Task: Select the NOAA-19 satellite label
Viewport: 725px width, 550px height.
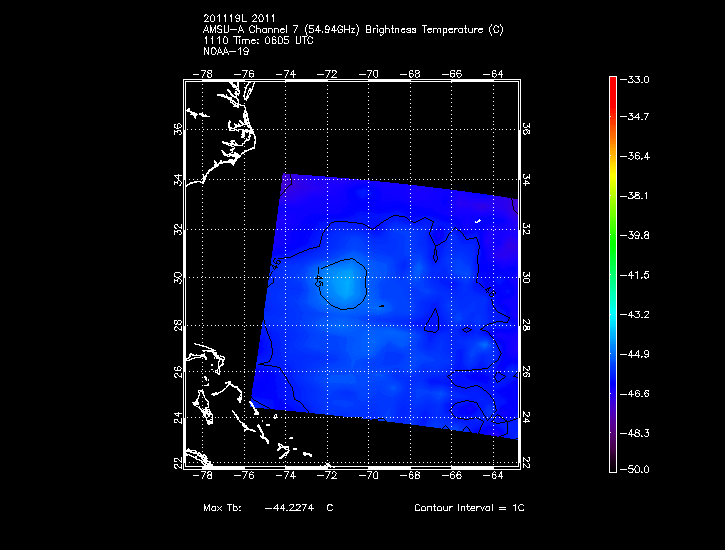Action: [226, 51]
